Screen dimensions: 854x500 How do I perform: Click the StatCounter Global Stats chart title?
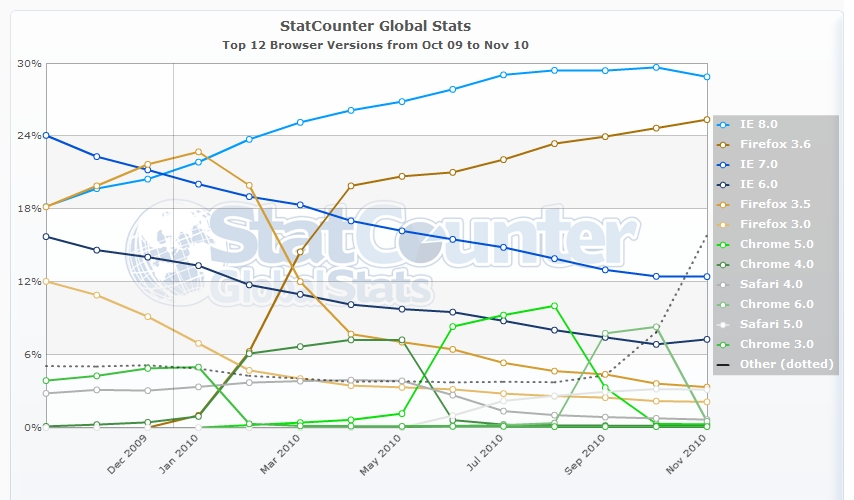377,24
